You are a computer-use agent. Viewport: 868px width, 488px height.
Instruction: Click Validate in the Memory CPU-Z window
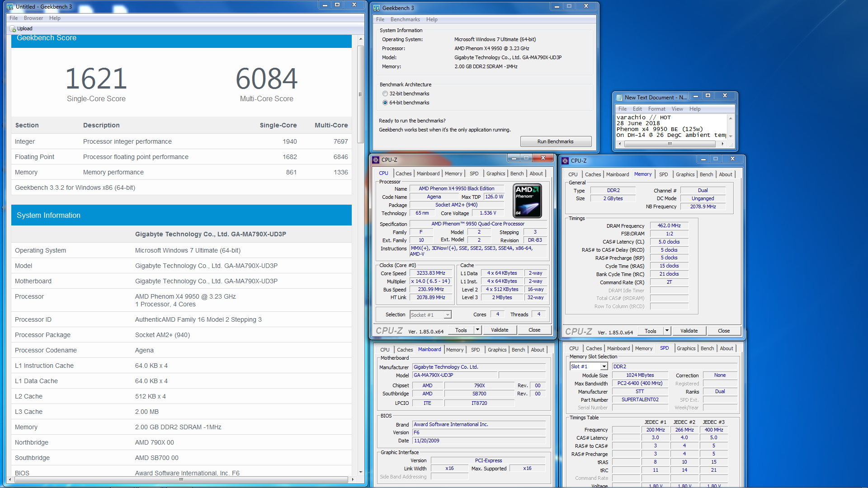tap(689, 331)
